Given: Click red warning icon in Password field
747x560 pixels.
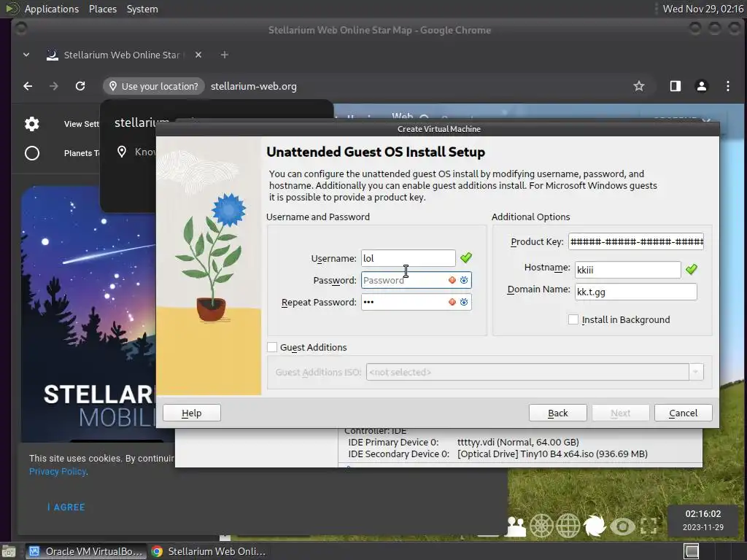Looking at the screenshot, I should [x=452, y=280].
